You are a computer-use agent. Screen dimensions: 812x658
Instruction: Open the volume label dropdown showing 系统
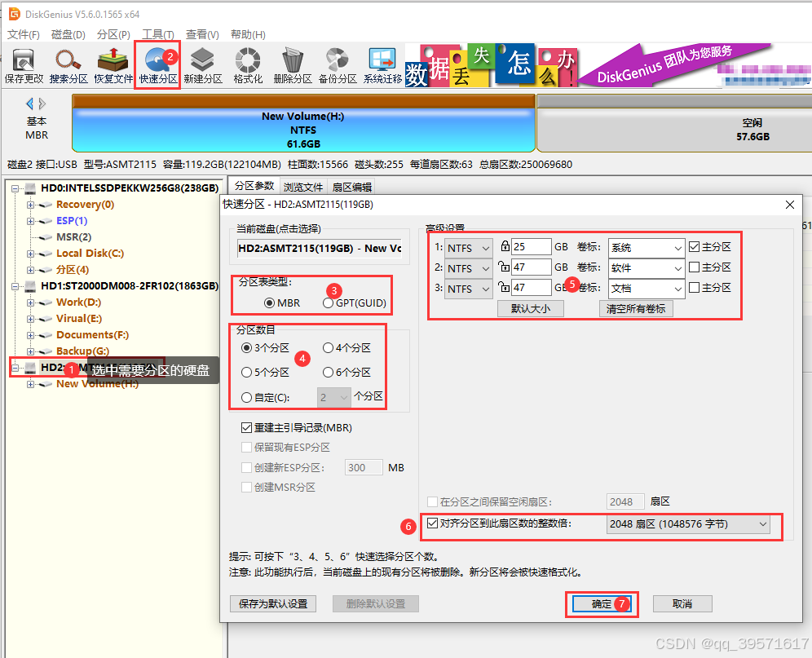tap(647, 248)
